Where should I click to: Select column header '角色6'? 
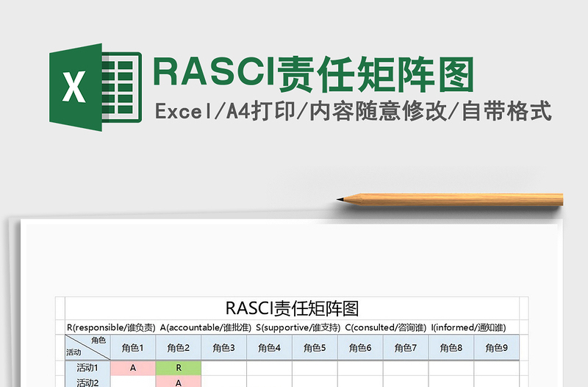pos(360,347)
